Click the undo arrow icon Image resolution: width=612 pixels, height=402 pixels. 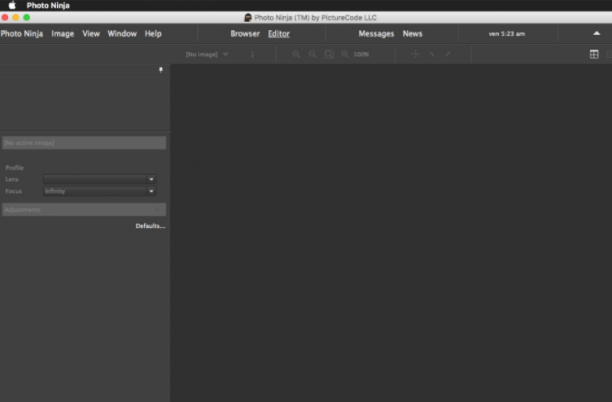tap(432, 54)
